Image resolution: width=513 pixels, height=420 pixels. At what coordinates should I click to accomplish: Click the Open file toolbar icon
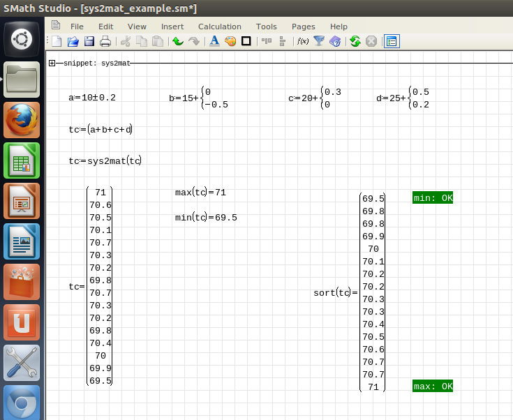coord(73,41)
